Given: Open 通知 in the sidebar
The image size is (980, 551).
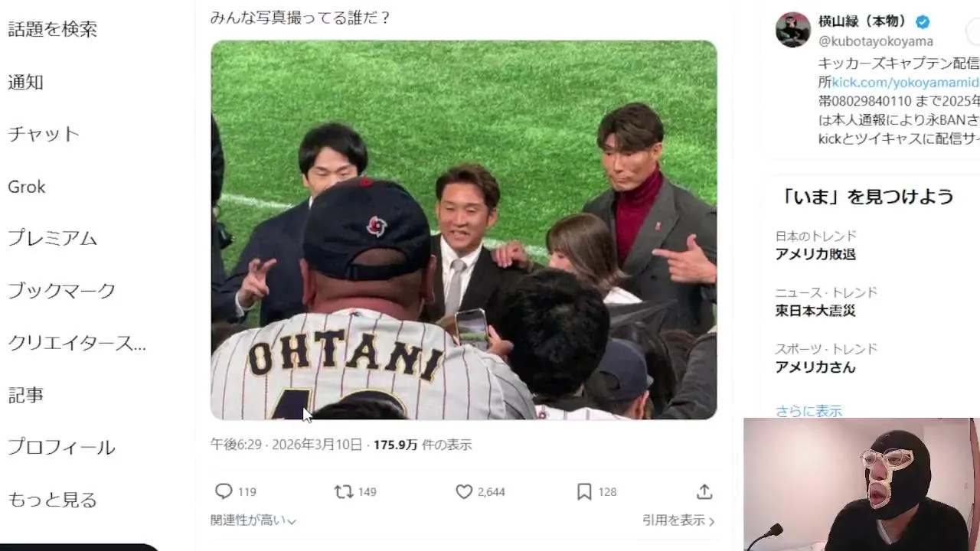Looking at the screenshot, I should 25,82.
